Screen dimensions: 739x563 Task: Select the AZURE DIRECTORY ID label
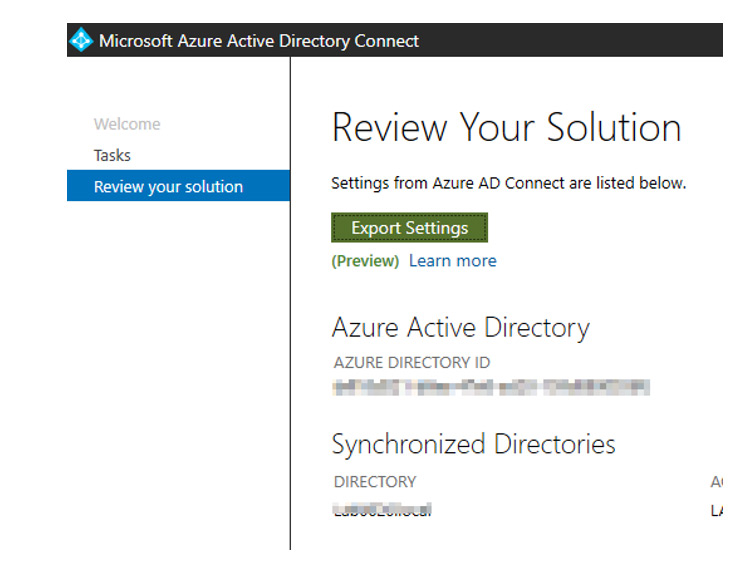(412, 362)
